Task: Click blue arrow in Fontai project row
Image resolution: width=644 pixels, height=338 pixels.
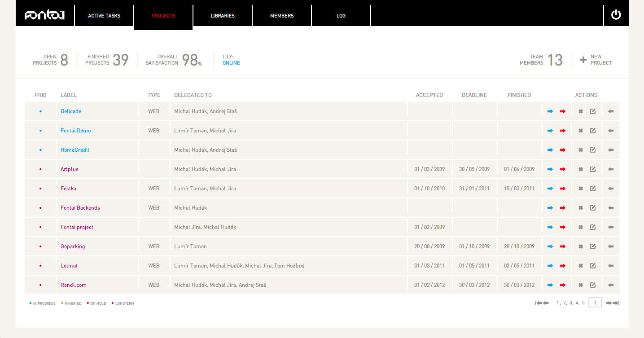Action: [x=550, y=227]
